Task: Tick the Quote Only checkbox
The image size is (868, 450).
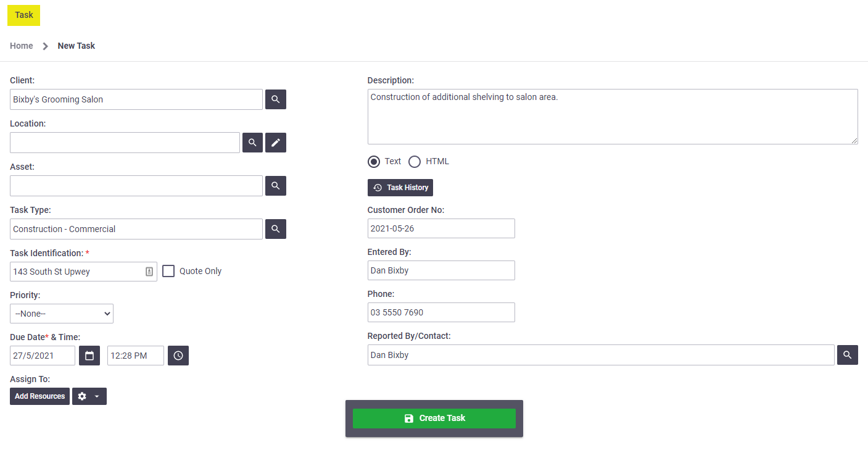Action: (x=168, y=271)
